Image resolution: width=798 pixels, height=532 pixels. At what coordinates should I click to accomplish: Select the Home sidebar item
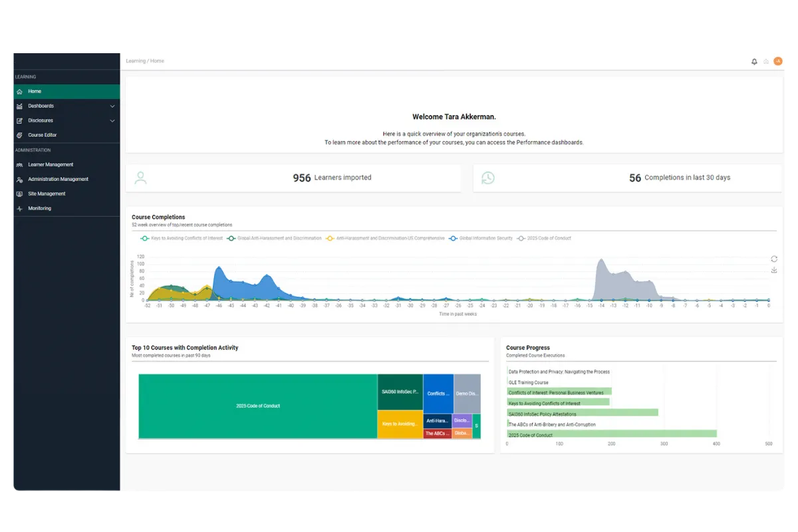(x=35, y=91)
